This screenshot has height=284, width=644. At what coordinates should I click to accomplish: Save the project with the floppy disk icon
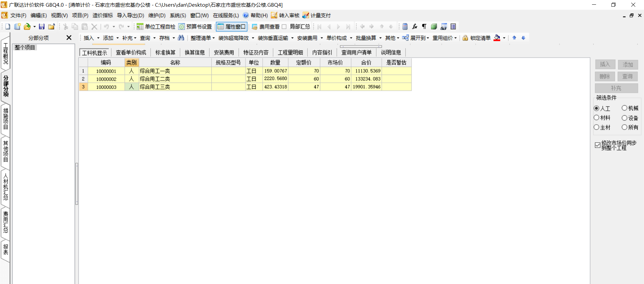42,26
